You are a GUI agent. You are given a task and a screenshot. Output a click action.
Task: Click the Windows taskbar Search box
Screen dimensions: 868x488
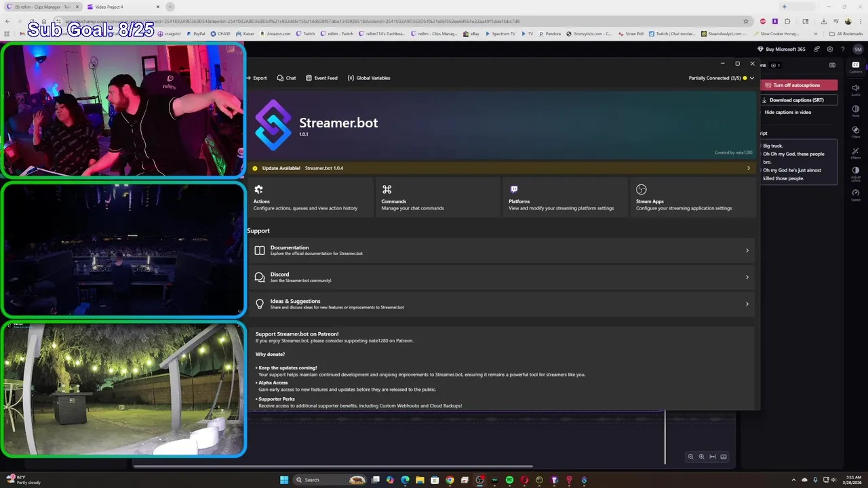click(x=331, y=480)
